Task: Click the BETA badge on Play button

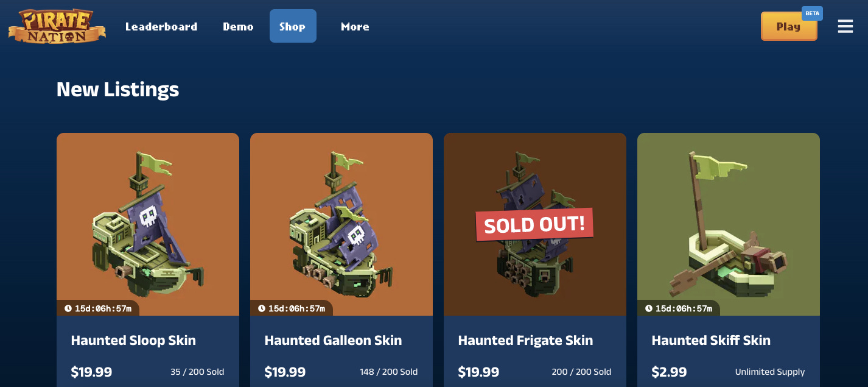Action: click(x=812, y=13)
